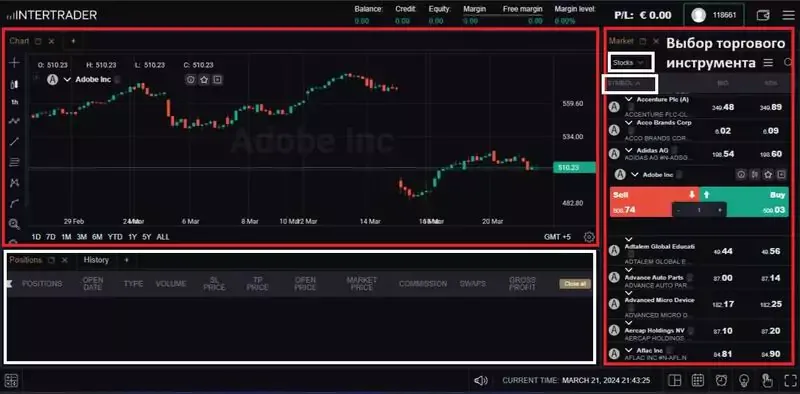Viewport: 800px width, 394px height.
Task: Click the Close all positions button
Action: click(576, 284)
